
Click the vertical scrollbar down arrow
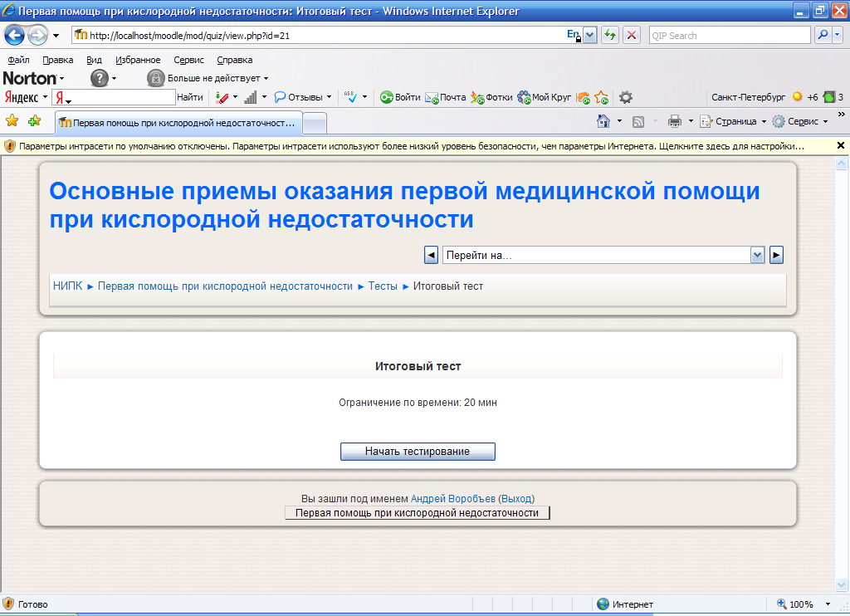(x=841, y=584)
